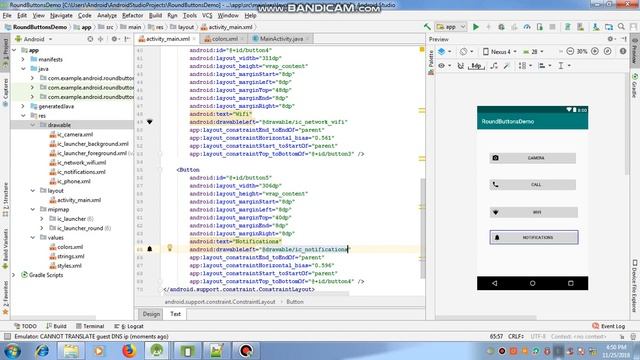The width and height of the screenshot is (640, 360).
Task: Click CALL button in layout preview
Action: click(x=533, y=184)
